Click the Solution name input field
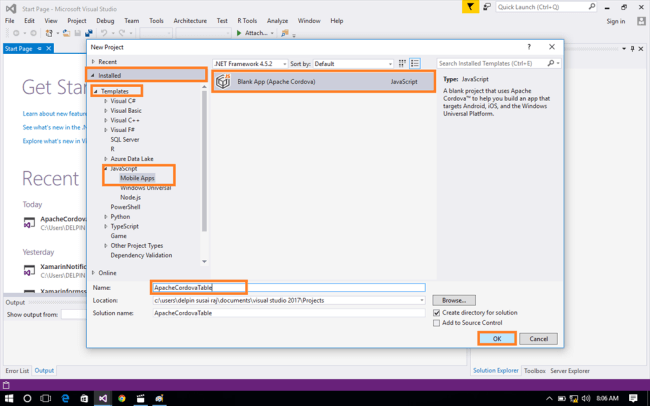The height and width of the screenshot is (406, 650). tap(289, 313)
